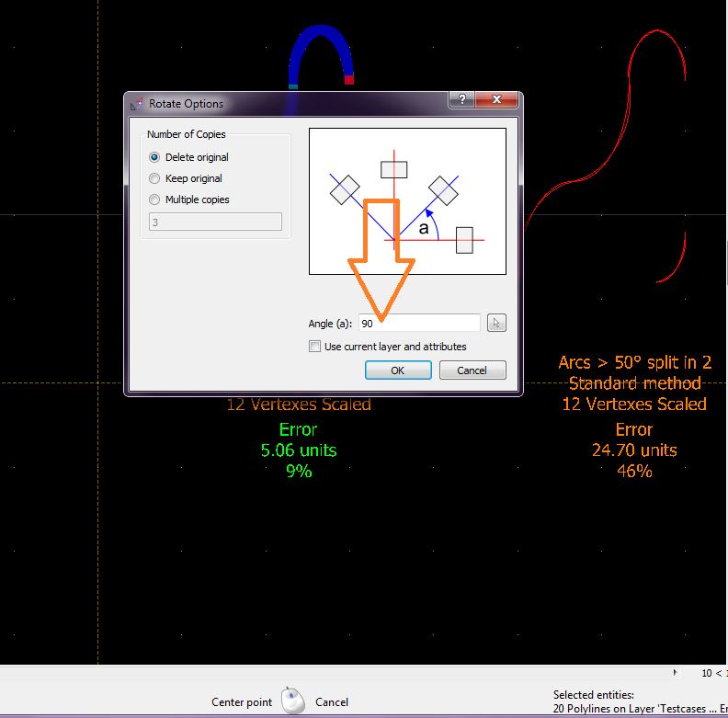Select the Delete original radio button
The image size is (728, 718).
coord(154,157)
